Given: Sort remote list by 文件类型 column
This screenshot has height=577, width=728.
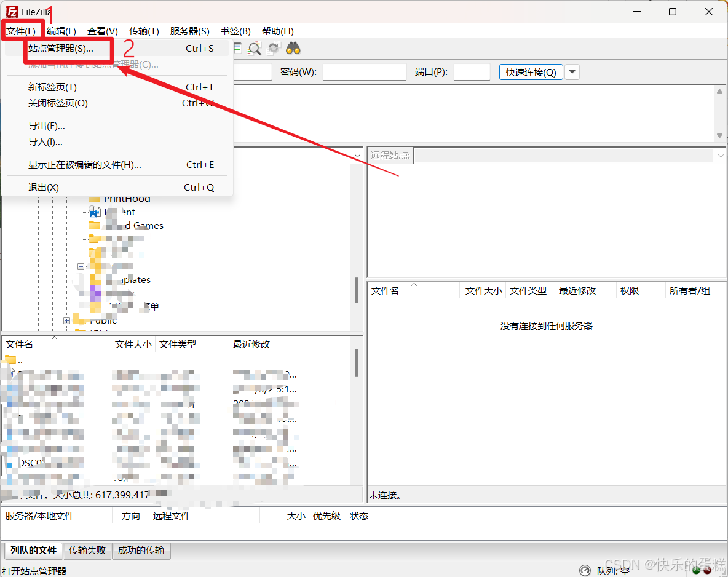Looking at the screenshot, I should 530,291.
